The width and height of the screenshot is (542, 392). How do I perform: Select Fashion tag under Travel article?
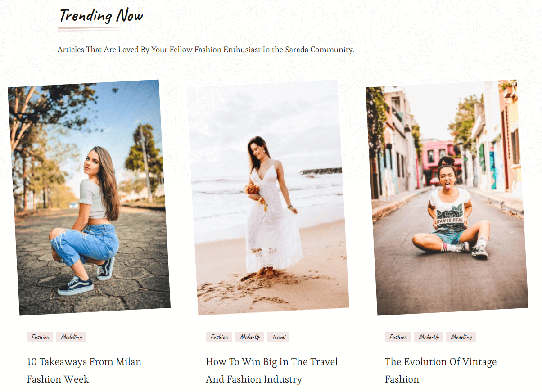coord(219,337)
